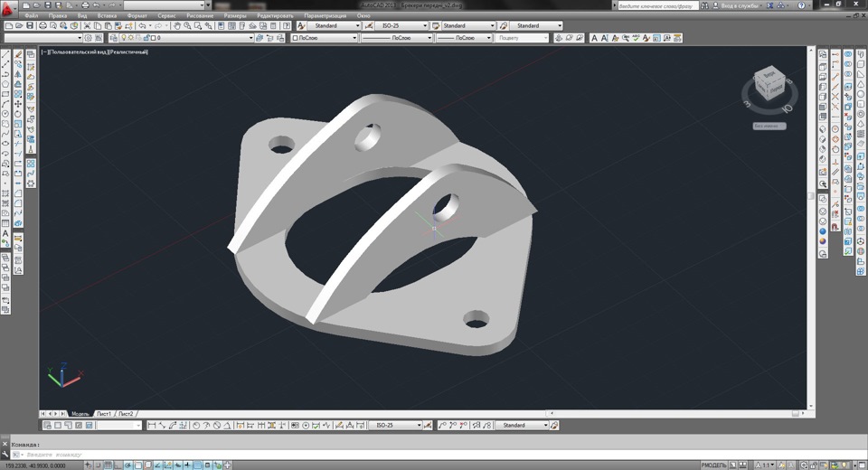Click the Save icon in standard toolbar
Image resolution: width=868 pixels, height=470 pixels.
point(30,25)
